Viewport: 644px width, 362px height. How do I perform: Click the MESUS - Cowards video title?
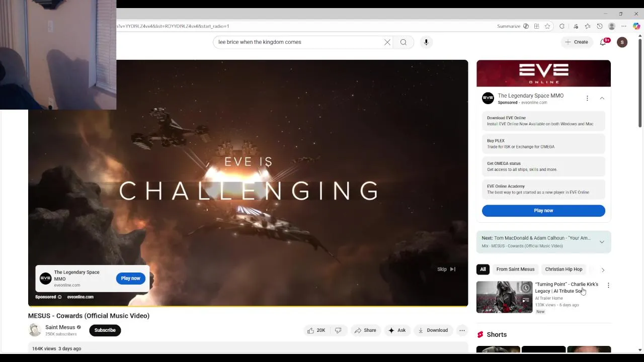[89, 316]
